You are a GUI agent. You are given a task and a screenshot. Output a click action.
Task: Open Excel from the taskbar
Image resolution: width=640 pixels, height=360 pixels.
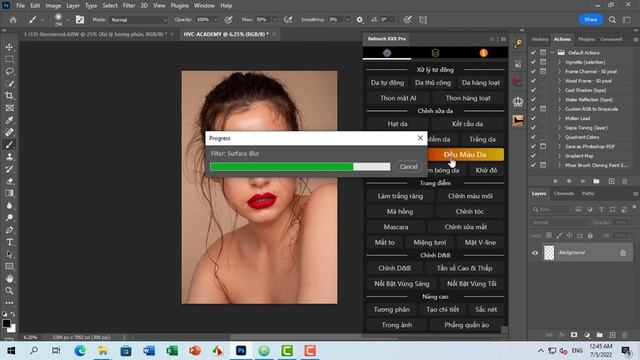pyautogui.click(x=172, y=350)
